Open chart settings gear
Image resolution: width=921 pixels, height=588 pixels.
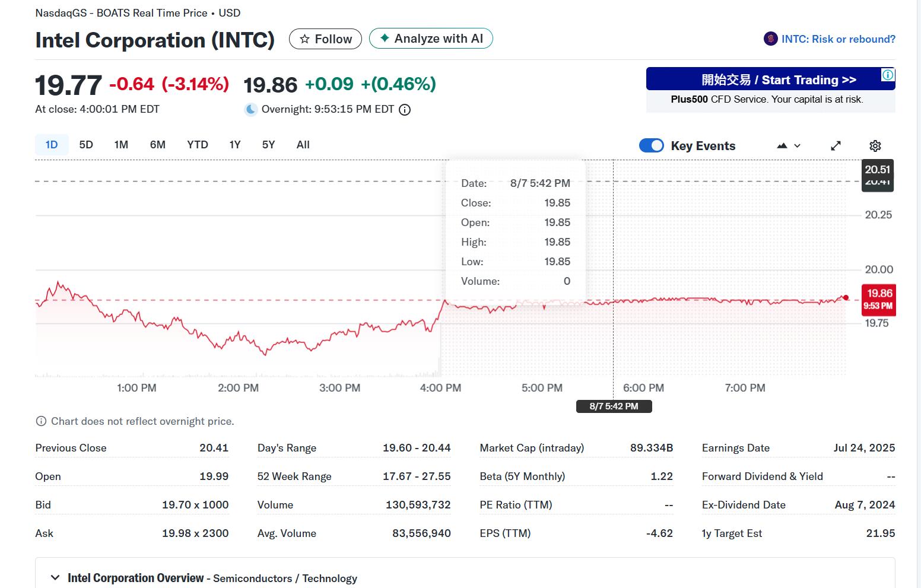pyautogui.click(x=875, y=146)
